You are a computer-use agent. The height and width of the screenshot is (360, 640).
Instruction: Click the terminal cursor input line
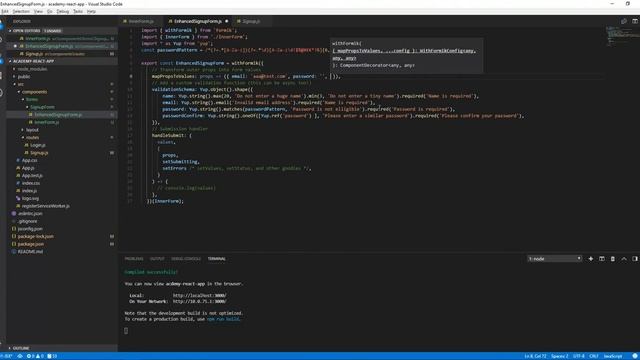pyautogui.click(x=126, y=331)
